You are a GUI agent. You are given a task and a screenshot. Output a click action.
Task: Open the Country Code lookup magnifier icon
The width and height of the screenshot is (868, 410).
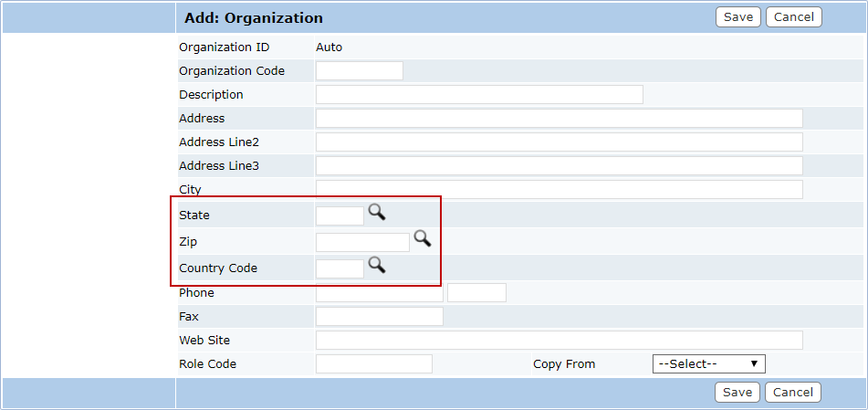(377, 265)
